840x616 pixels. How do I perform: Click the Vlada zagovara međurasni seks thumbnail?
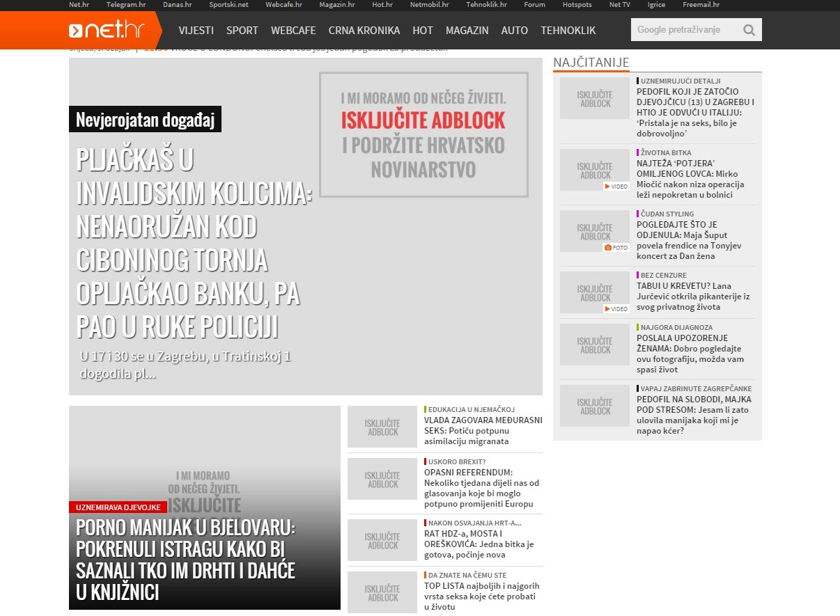pos(382,427)
